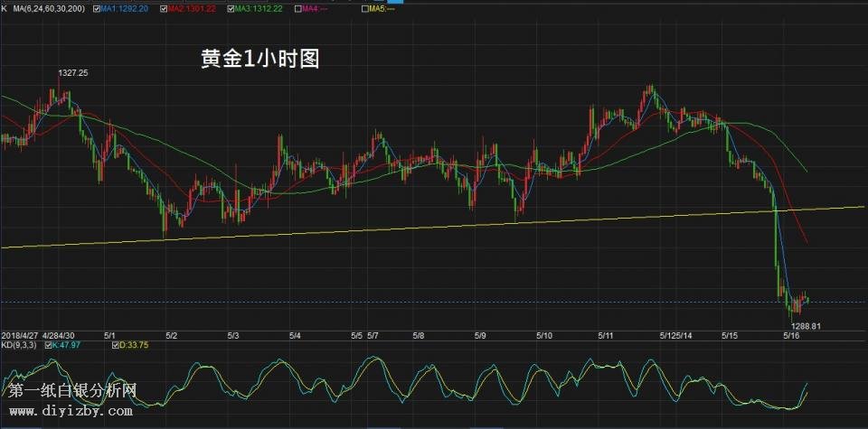Hide the K line in KD panel
The width and height of the screenshot is (868, 429).
[x=47, y=344]
